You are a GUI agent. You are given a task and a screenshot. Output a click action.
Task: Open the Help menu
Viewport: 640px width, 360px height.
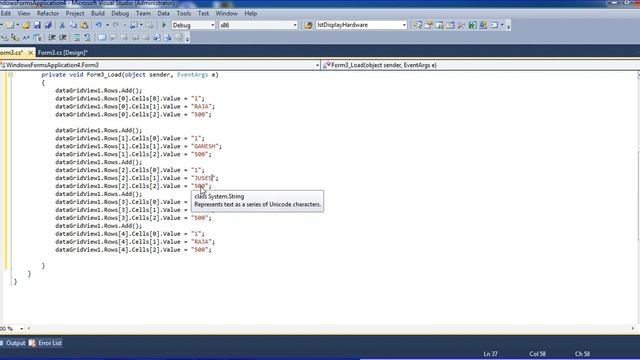[251, 13]
